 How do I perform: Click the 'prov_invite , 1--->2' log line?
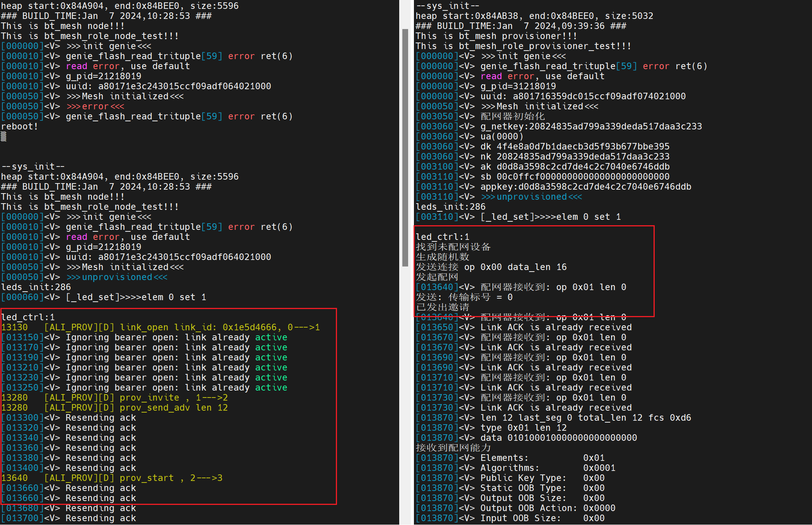click(174, 398)
